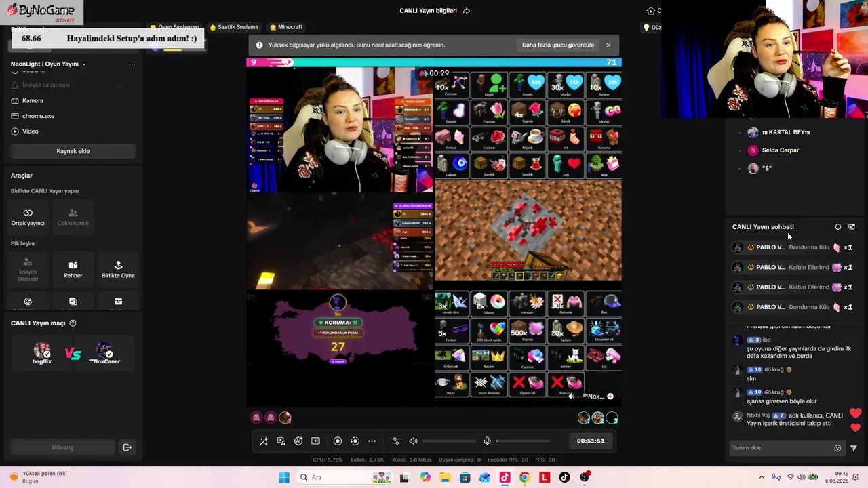Click the Rövanş button
Image resolution: width=868 pixels, height=488 pixels.
click(x=62, y=447)
